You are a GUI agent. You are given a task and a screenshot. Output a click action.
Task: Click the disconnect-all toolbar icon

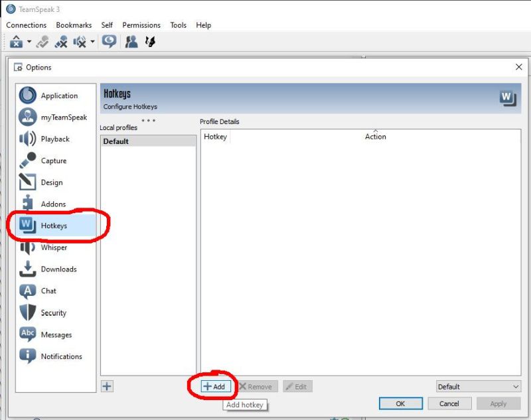coord(61,42)
